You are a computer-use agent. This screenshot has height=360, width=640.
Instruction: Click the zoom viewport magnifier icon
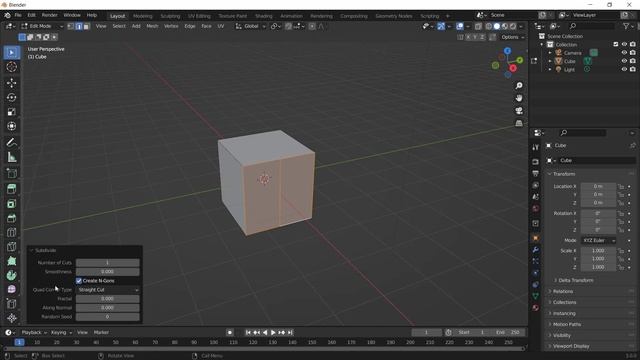coord(519,86)
